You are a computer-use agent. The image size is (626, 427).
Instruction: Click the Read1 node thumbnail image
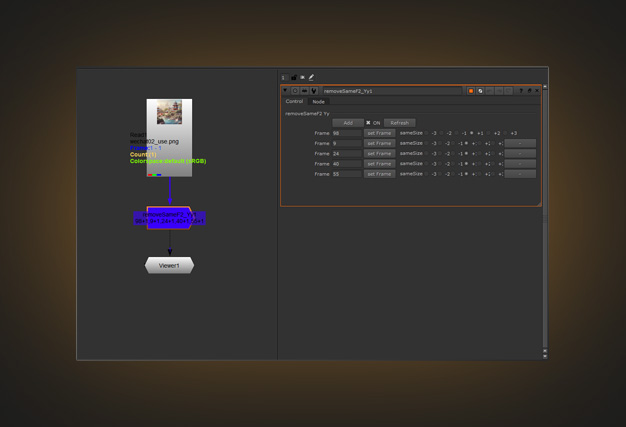pos(169,112)
